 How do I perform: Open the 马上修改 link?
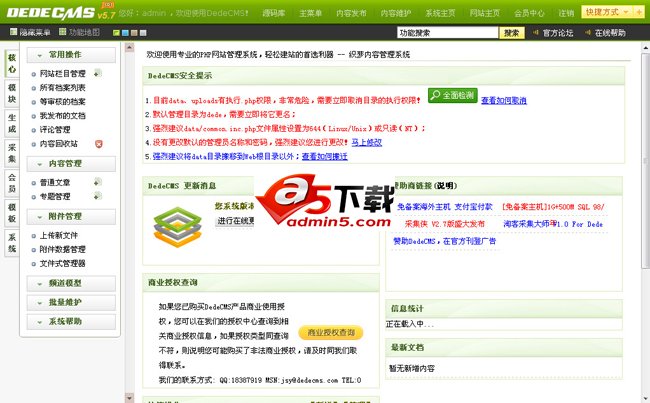[366, 142]
